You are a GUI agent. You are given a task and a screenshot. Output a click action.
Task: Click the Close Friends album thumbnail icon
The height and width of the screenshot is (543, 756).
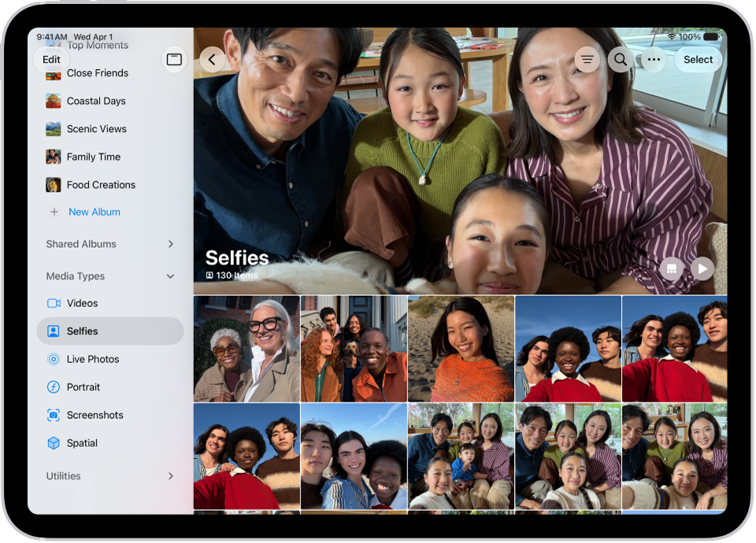click(x=53, y=75)
